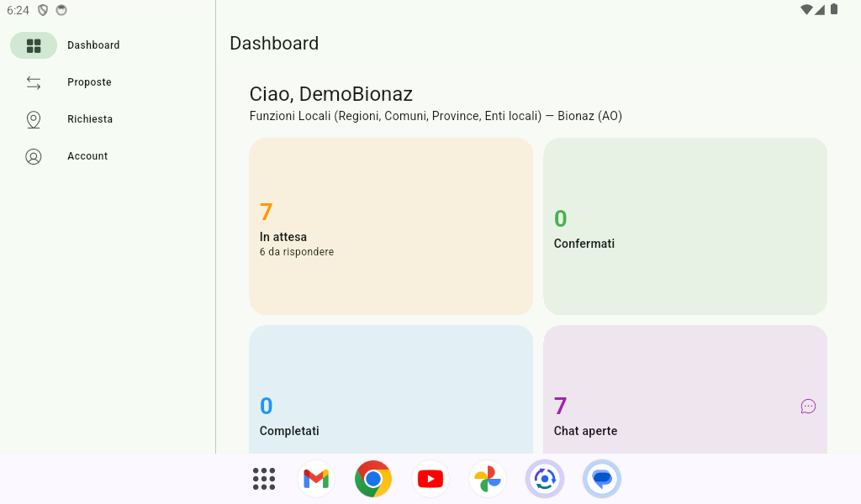Tap the cellular signal icon
Viewport: 861px width, 504px height.
pyautogui.click(x=820, y=9)
